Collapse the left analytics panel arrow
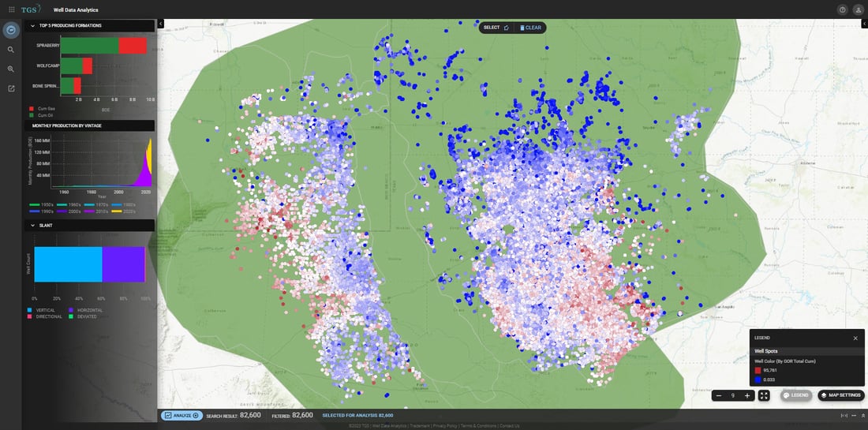The height and width of the screenshot is (430, 868). pyautogui.click(x=160, y=24)
